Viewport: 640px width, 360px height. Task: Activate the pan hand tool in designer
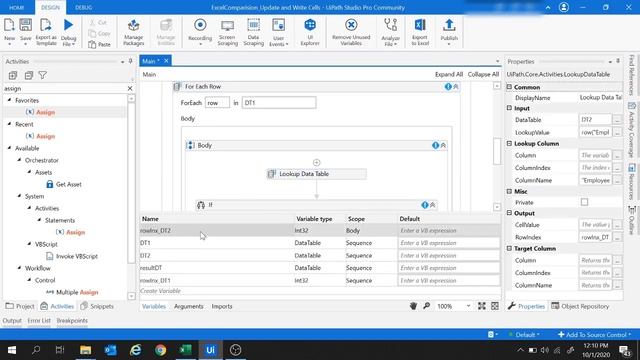(x=413, y=306)
